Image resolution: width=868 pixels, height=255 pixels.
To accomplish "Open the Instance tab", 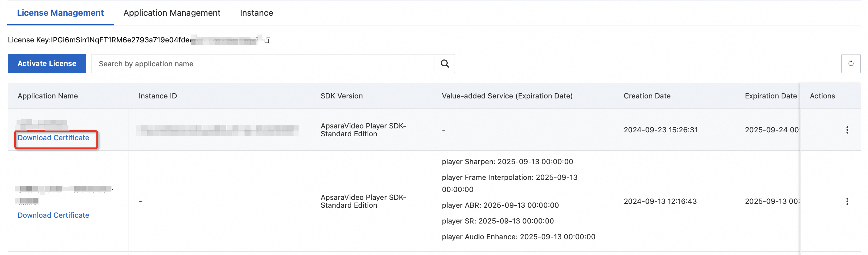I will [256, 13].
